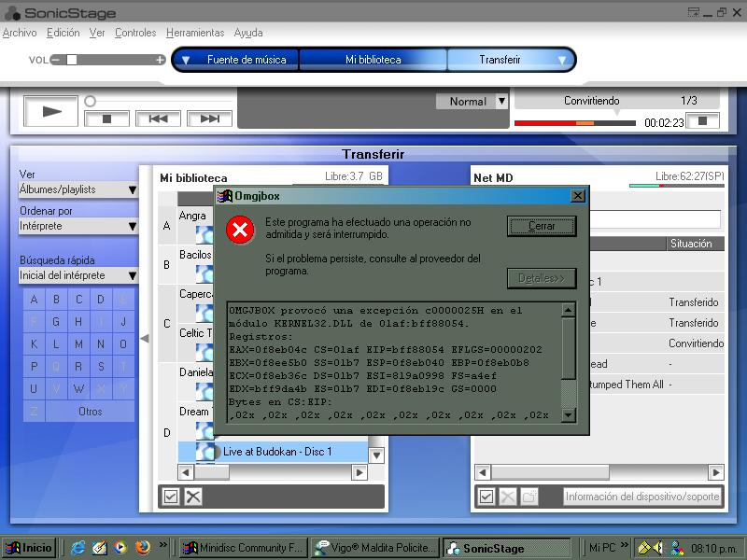Expand the Transferir arrow on the right

[x=562, y=61]
